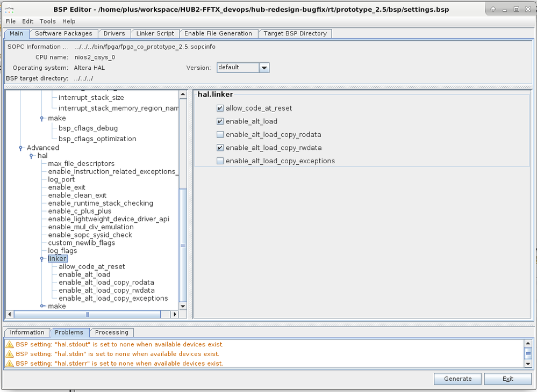Select the Main tab
Viewport: 537px width, 392px height.
pyautogui.click(x=17, y=33)
